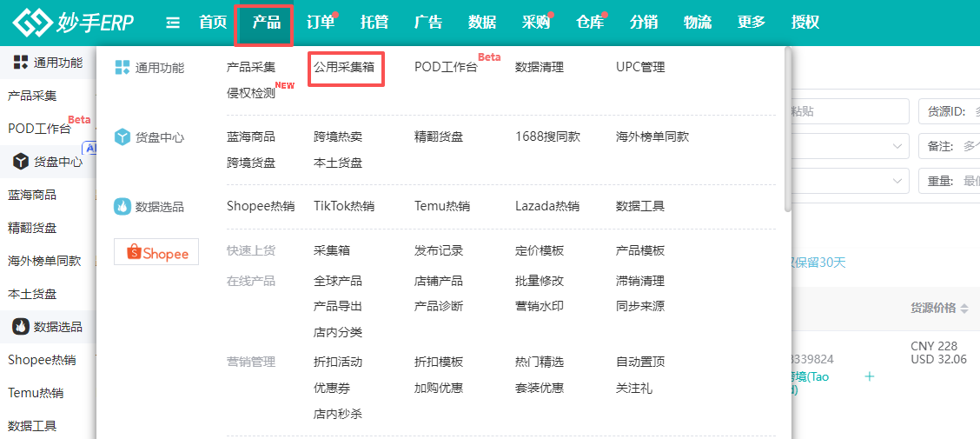
Task: Open the 物流 top menu
Action: coord(698,23)
